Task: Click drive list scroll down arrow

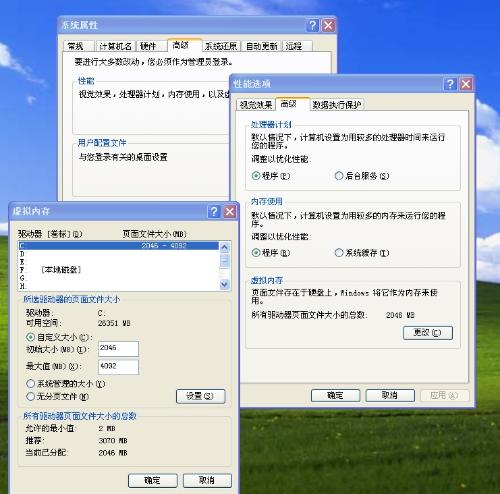Action: click(225, 284)
